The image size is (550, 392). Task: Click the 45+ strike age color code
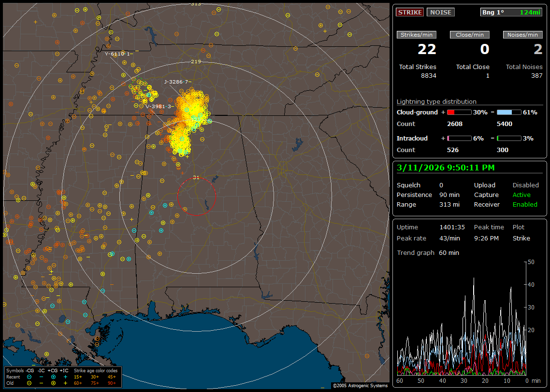coord(112,377)
